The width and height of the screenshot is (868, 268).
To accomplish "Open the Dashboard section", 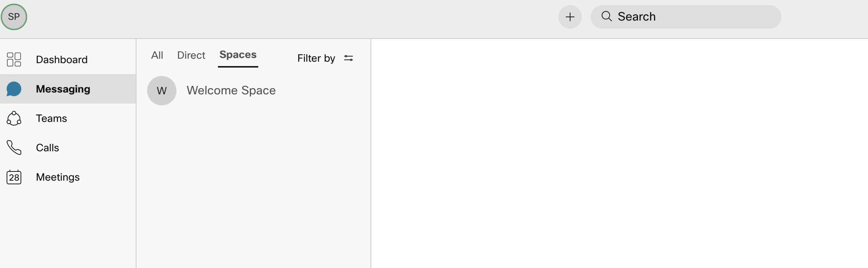I will click(62, 59).
